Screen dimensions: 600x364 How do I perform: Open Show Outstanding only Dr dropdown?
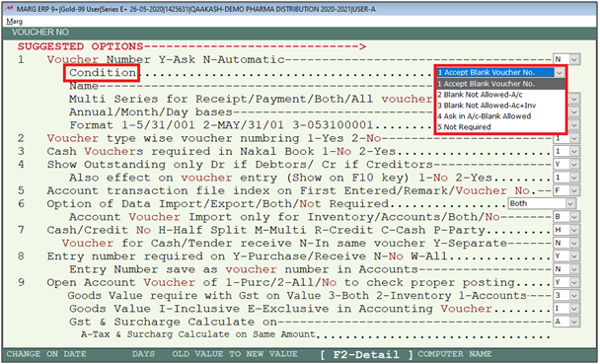tap(574, 165)
